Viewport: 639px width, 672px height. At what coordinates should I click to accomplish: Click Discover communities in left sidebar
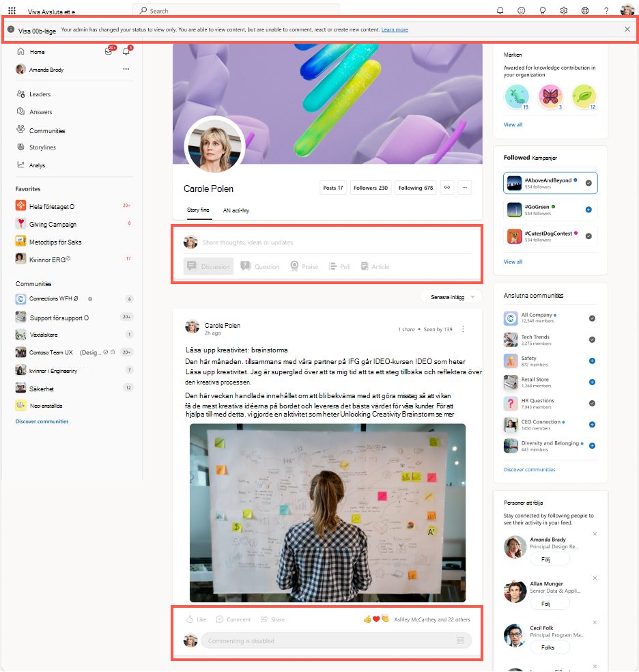pyautogui.click(x=42, y=421)
